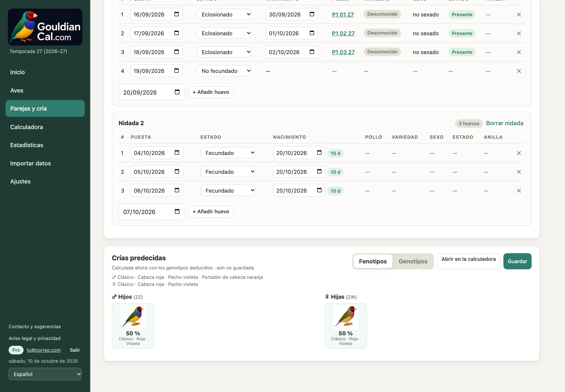Open chick link P1 01 27
Screen dimensions: 565x392
343,15
